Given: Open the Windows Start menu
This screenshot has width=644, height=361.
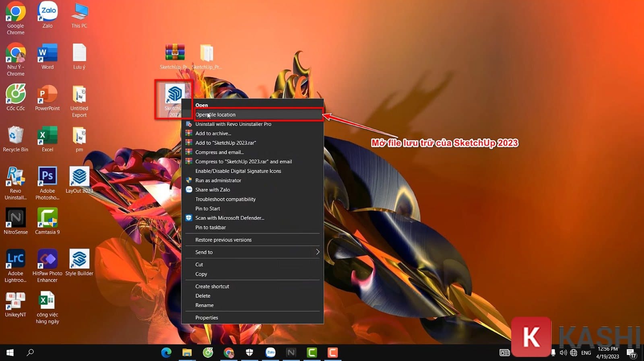Looking at the screenshot, I should [x=10, y=353].
